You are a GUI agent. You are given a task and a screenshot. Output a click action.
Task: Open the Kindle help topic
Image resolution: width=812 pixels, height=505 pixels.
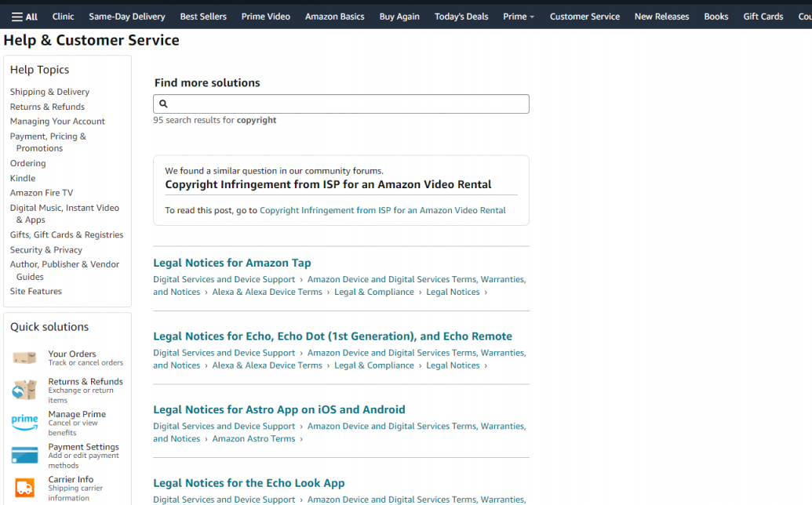[23, 178]
